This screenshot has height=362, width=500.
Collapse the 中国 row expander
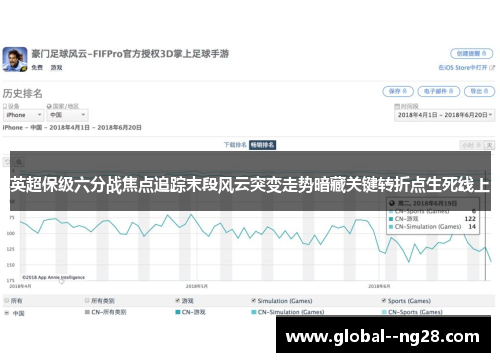pyautogui.click(x=6, y=313)
